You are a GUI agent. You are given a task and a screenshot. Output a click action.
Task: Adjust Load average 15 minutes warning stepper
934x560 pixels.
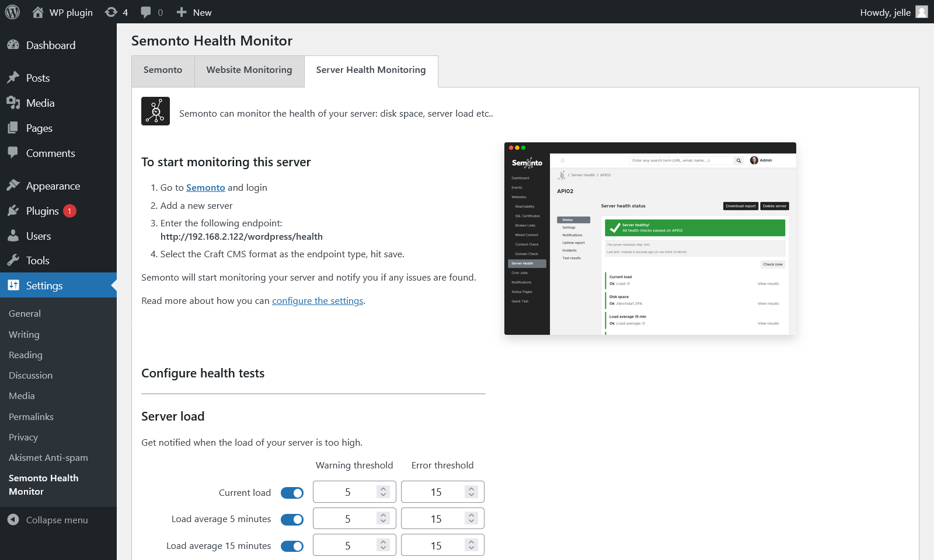(x=383, y=545)
